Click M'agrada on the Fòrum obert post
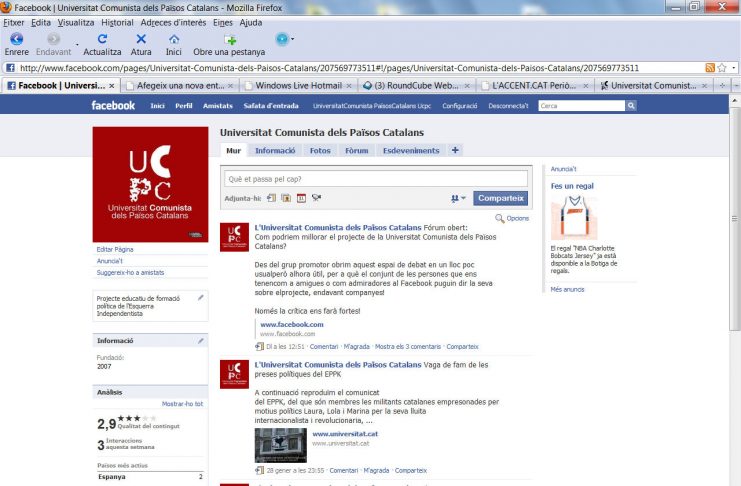This screenshot has width=741, height=486. coord(356,347)
